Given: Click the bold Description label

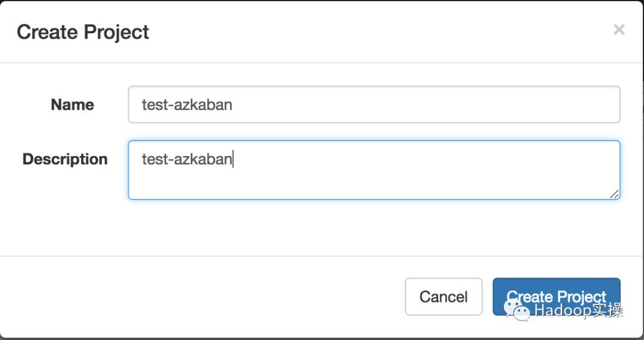Looking at the screenshot, I should [65, 159].
